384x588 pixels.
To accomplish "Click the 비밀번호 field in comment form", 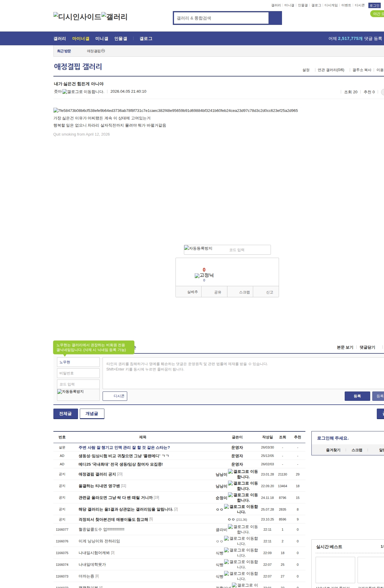I will (78, 373).
